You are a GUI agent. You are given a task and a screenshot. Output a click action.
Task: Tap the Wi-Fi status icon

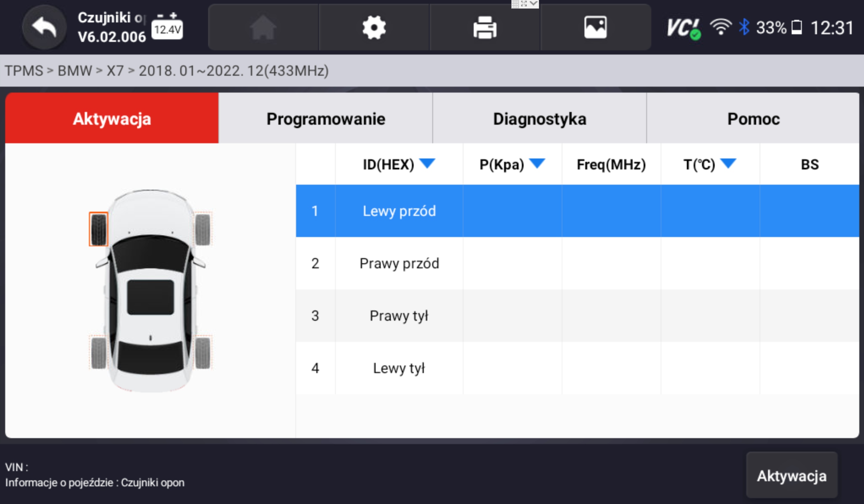pyautogui.click(x=720, y=27)
